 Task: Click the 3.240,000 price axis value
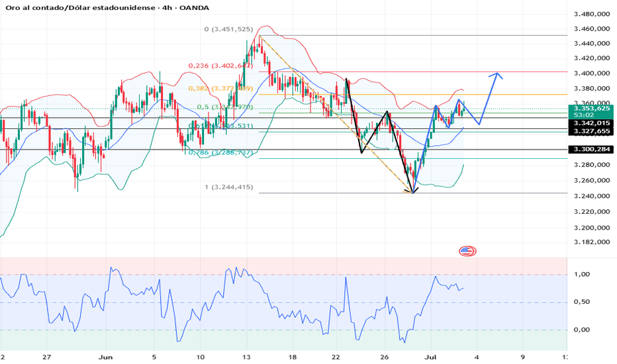tap(592, 196)
